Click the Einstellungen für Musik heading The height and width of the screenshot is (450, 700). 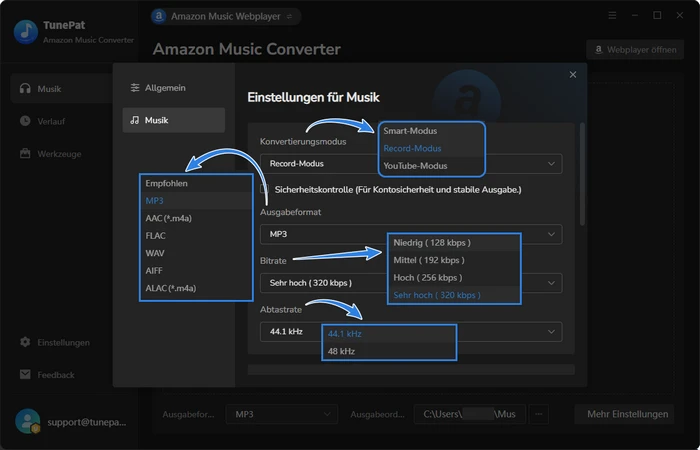313,97
